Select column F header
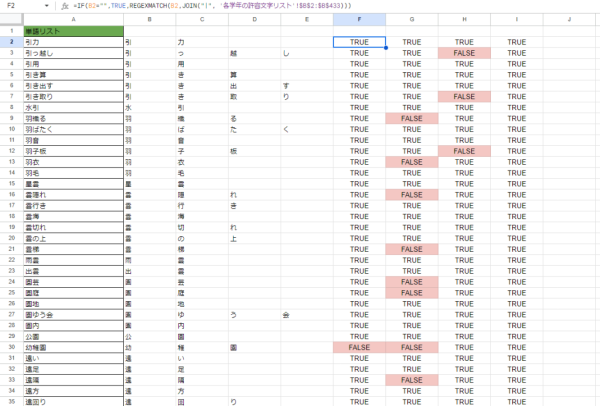This screenshot has width=600, height=406. point(360,19)
